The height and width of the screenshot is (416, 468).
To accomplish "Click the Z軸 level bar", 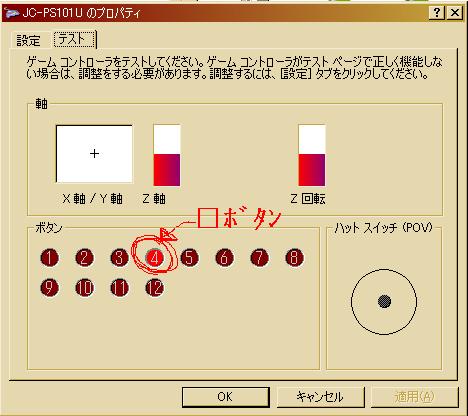I will pos(167,155).
